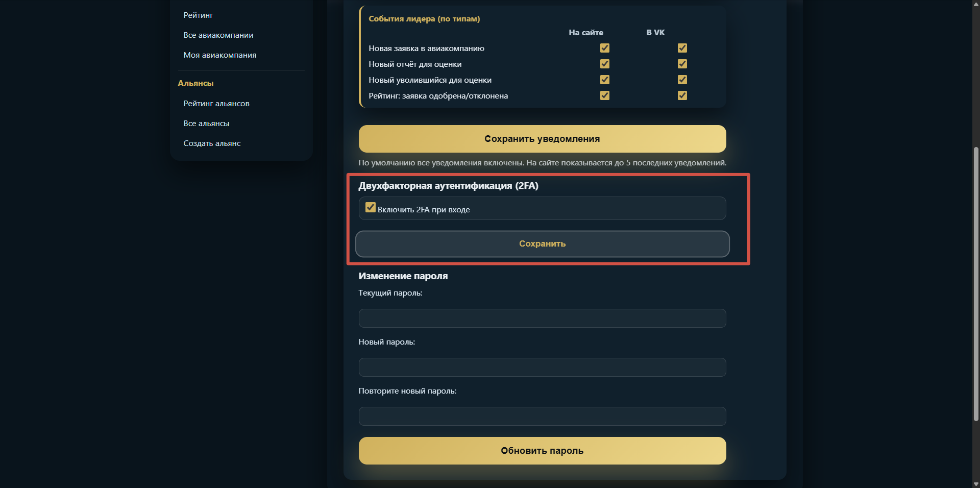This screenshot has height=488, width=980.
Task: Uncheck VK notification for 'Новая заявка в авиакомпанию'
Action: click(x=682, y=48)
